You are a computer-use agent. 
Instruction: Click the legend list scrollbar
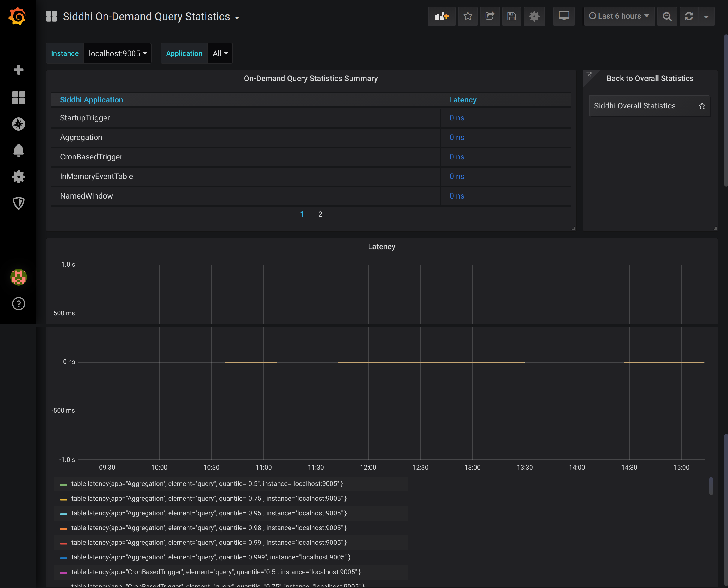click(x=711, y=486)
